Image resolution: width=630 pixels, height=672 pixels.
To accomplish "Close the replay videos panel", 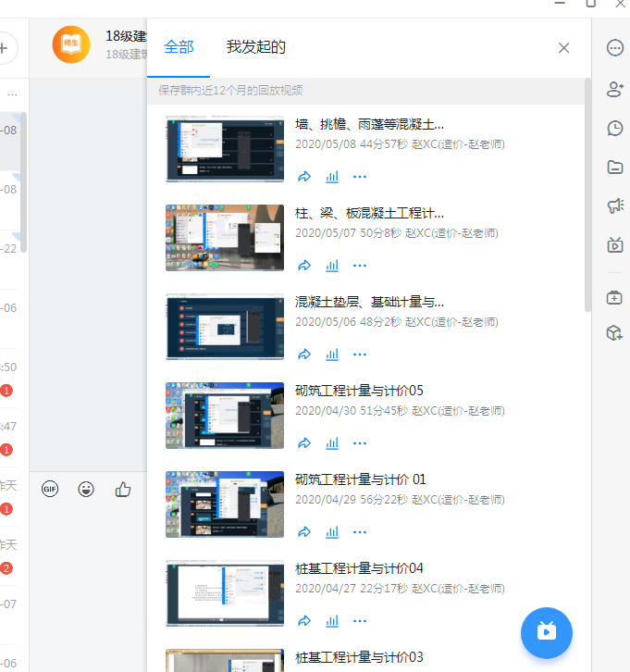I will pyautogui.click(x=563, y=48).
